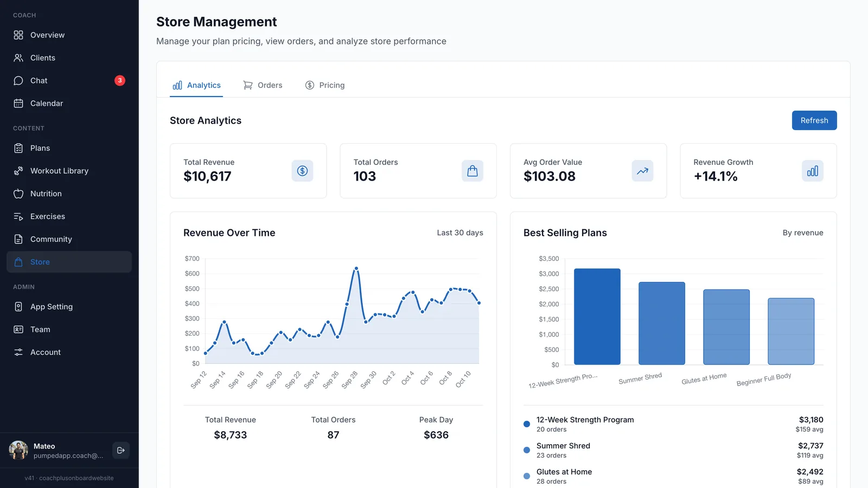Click the logout icon beside Mateo
Image resolution: width=868 pixels, height=488 pixels.
pyautogui.click(x=121, y=450)
